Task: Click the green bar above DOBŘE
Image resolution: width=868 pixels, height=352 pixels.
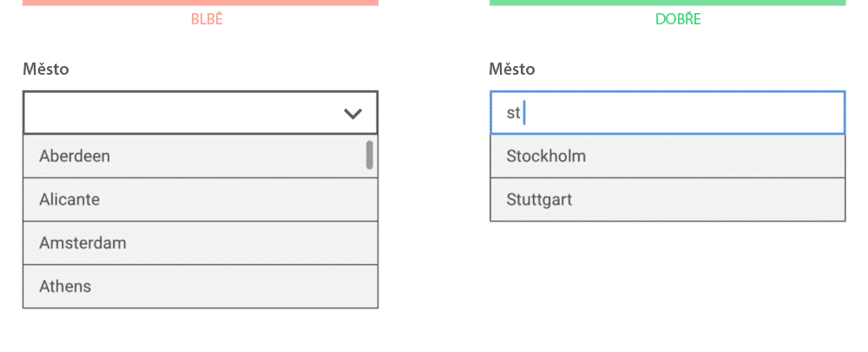Action: point(667,3)
